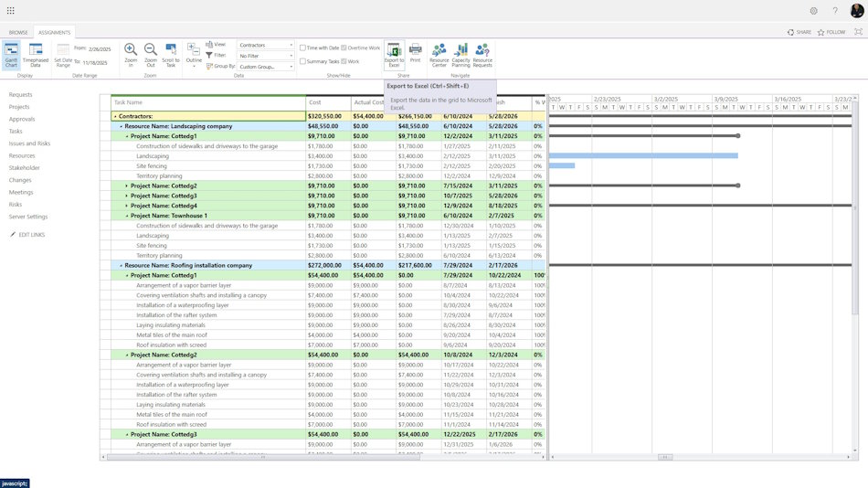
Task: Click the Follow star icon
Action: coord(821,32)
